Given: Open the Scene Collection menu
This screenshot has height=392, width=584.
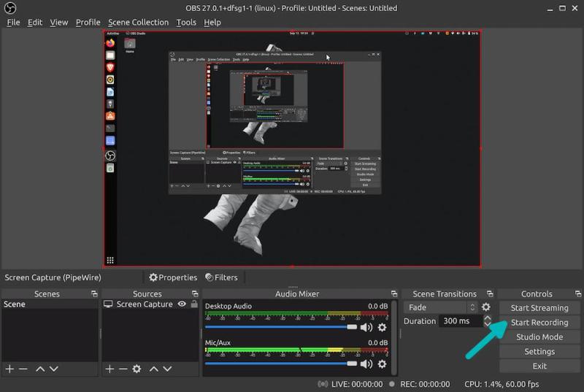Looking at the screenshot, I should click(x=138, y=22).
